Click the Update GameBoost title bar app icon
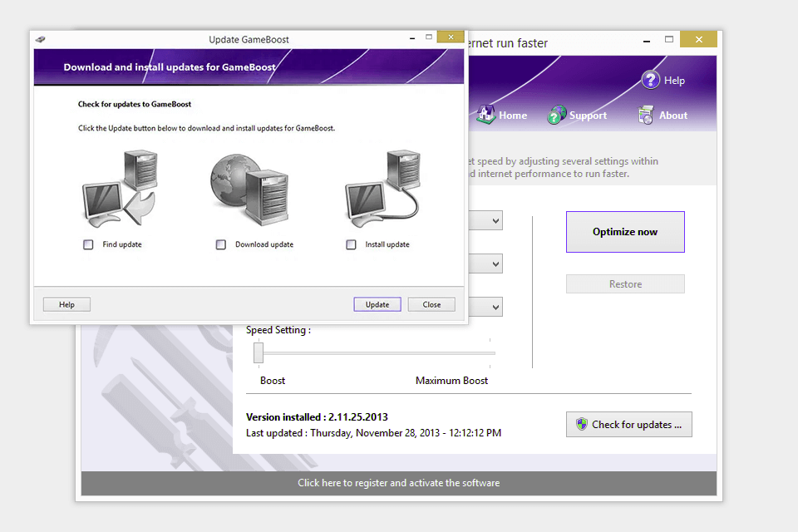Image resolution: width=798 pixels, height=532 pixels. 40,39
